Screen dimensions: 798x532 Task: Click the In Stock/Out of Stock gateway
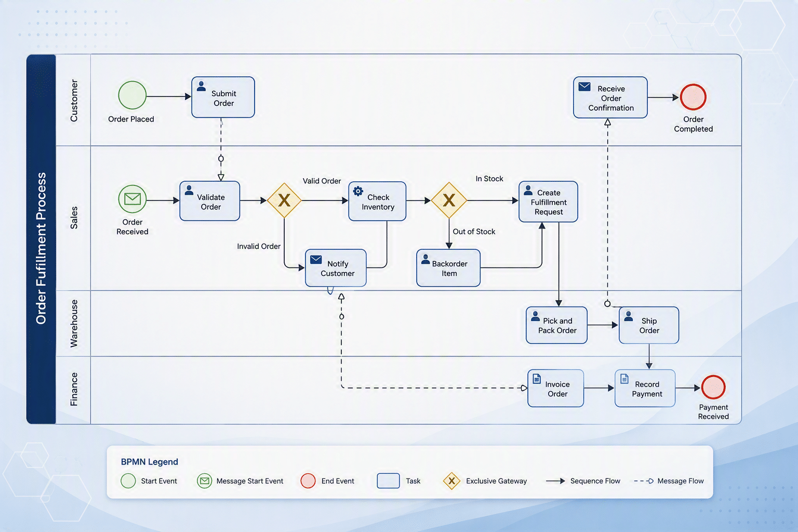pyautogui.click(x=449, y=200)
